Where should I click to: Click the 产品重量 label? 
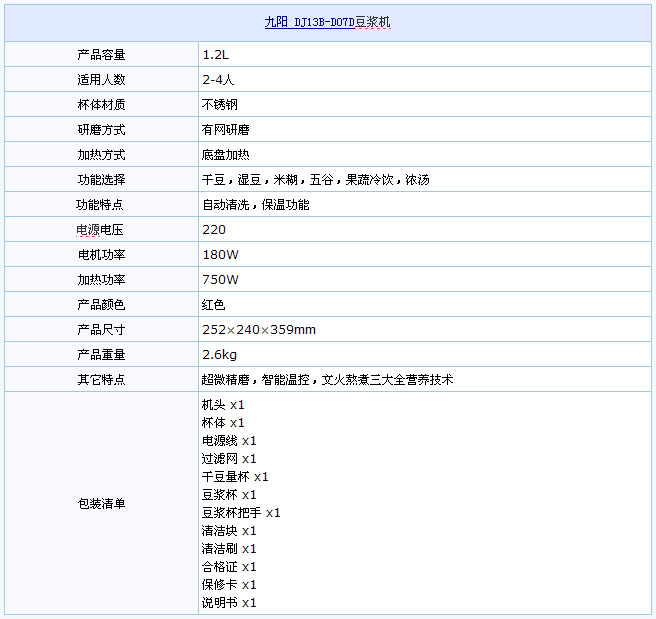(101, 355)
